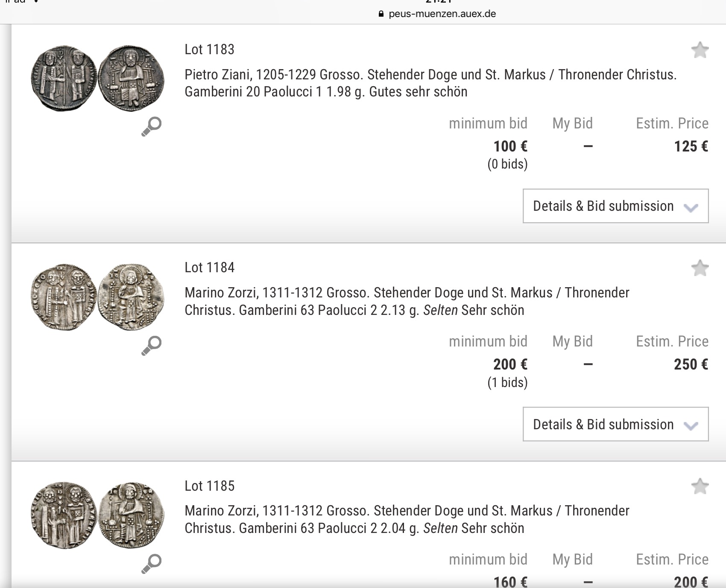Expand Details & Bid submission for Lot 1184

(x=615, y=425)
